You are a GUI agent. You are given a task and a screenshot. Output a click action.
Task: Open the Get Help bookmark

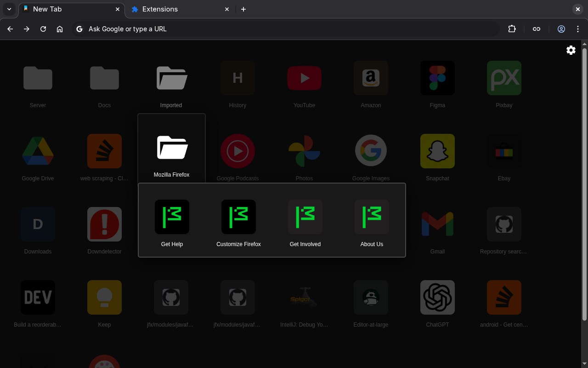(x=172, y=223)
